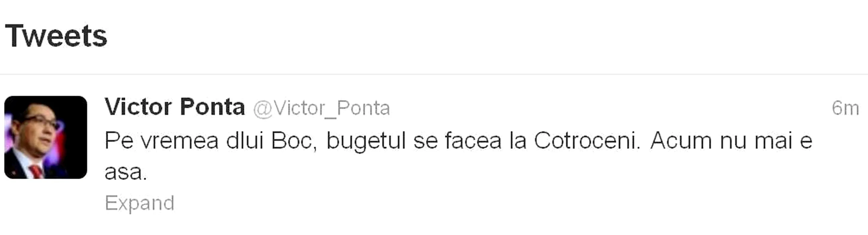Open Victor Ponta's profile avatar photo
868x235 pixels.
click(x=46, y=137)
